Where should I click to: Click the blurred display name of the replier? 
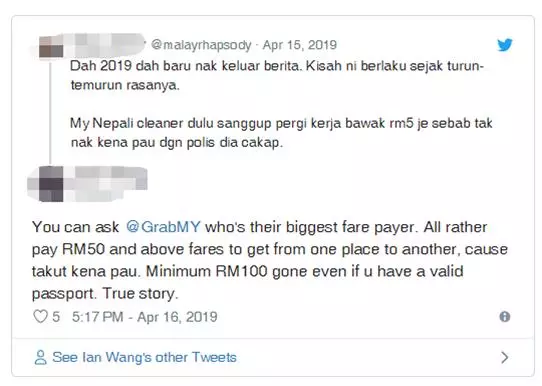pyautogui.click(x=106, y=179)
